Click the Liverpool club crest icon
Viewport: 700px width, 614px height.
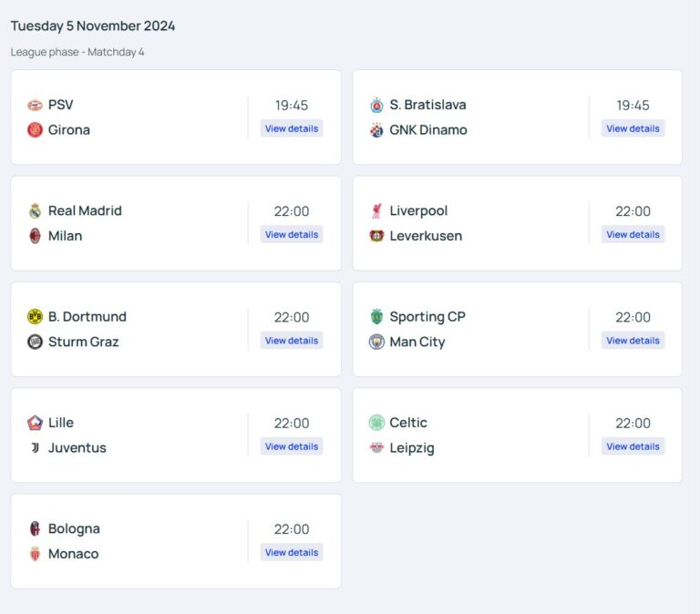click(x=376, y=210)
